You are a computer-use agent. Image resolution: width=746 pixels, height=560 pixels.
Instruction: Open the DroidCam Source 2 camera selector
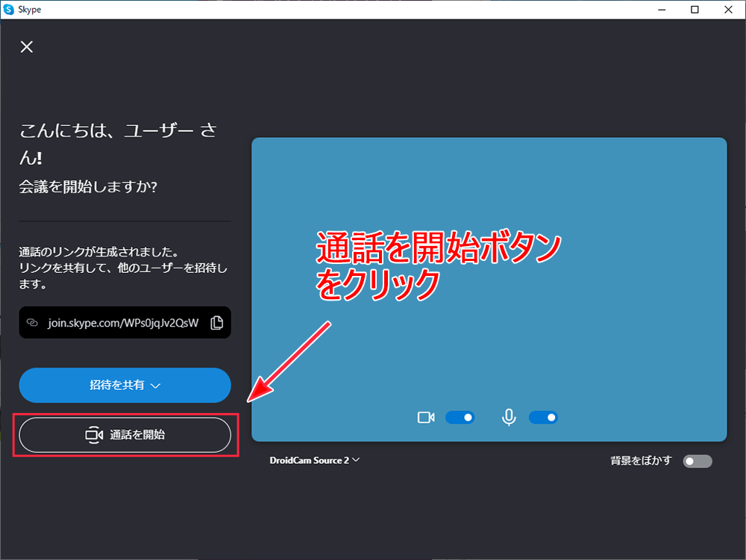click(314, 460)
